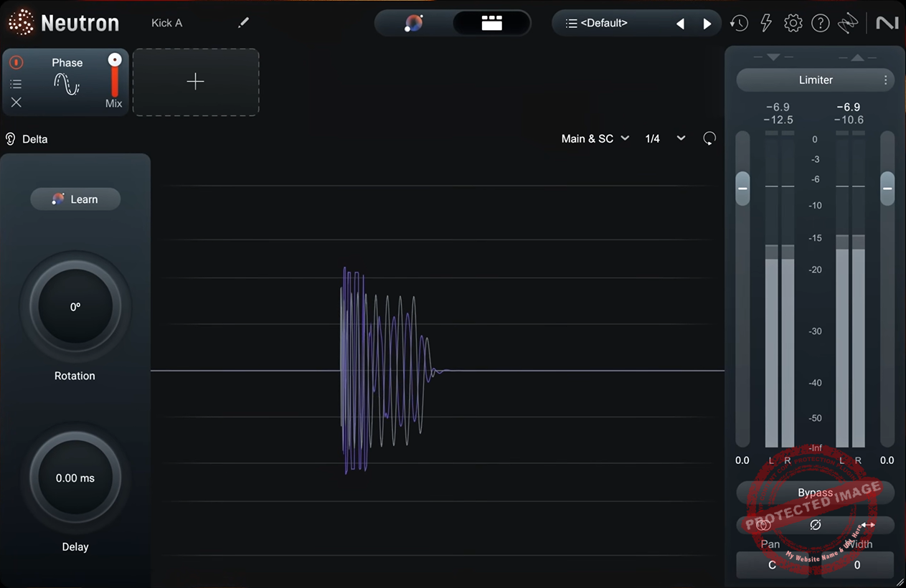Click the Kick A track name
The image size is (906, 588).
[x=167, y=23]
